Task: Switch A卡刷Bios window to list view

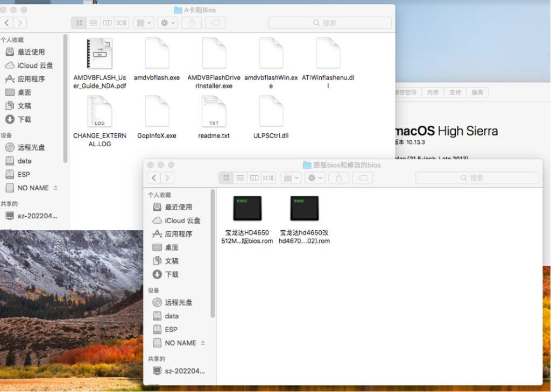Action: pos(93,23)
